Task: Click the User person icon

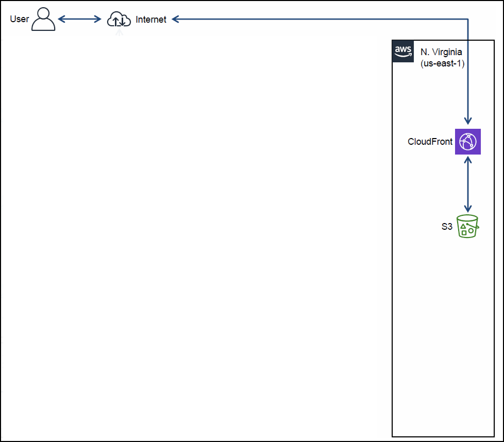Action: point(43,19)
